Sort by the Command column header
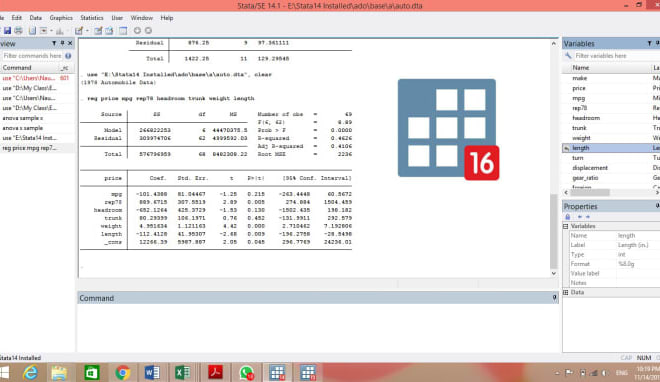Image resolution: width=660 pixels, height=382 pixels. (x=29, y=68)
